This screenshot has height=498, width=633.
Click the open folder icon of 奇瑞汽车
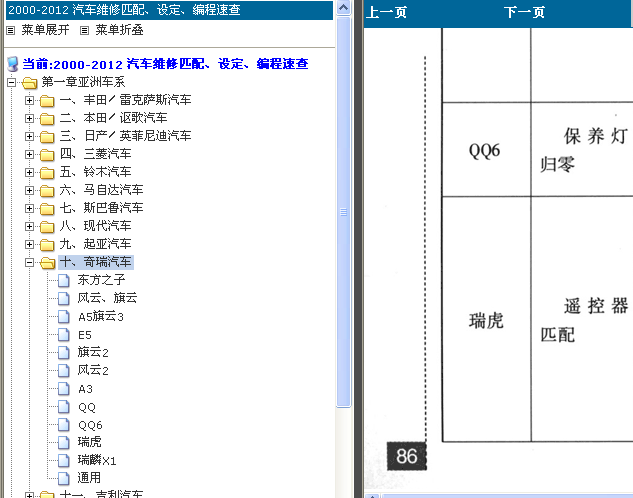(48, 263)
